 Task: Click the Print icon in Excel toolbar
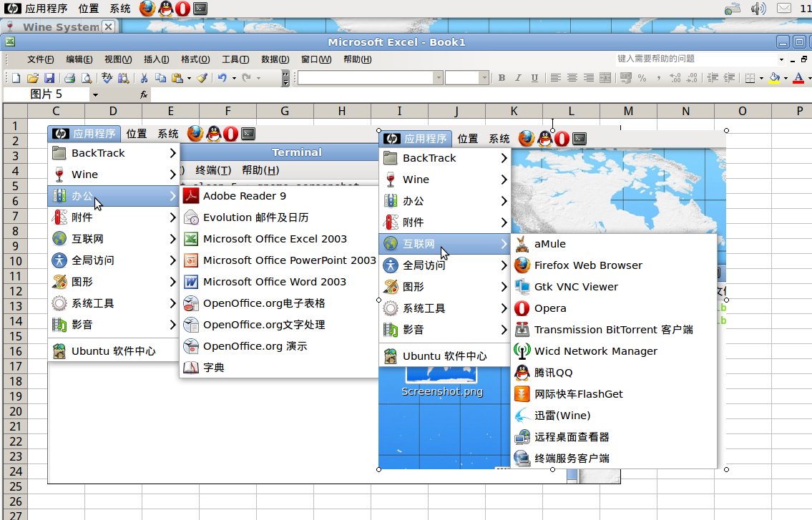pos(70,78)
